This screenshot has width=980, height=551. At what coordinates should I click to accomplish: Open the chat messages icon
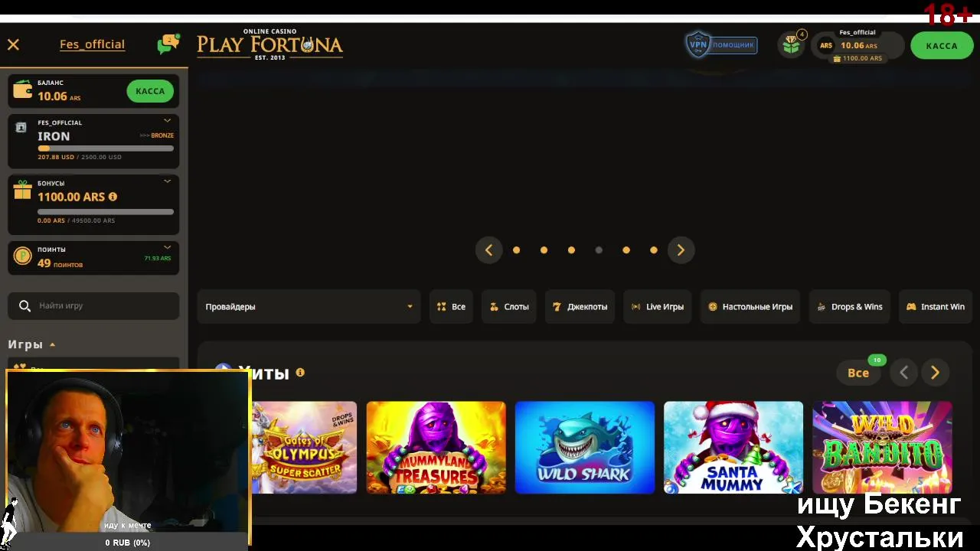(x=168, y=44)
